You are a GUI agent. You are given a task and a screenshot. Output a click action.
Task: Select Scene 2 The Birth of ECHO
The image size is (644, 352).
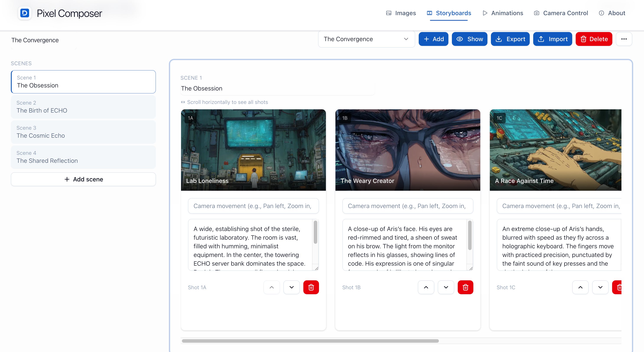click(83, 107)
